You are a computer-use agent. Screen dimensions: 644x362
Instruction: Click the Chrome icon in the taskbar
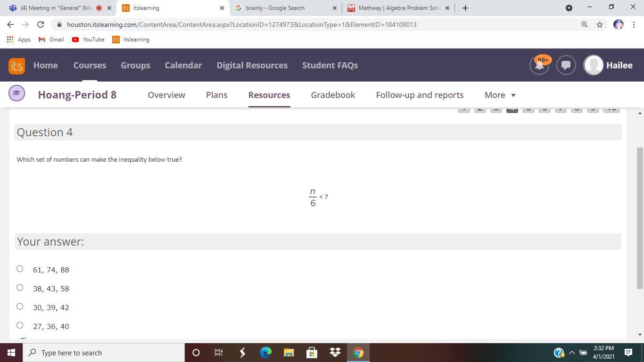pyautogui.click(x=358, y=353)
